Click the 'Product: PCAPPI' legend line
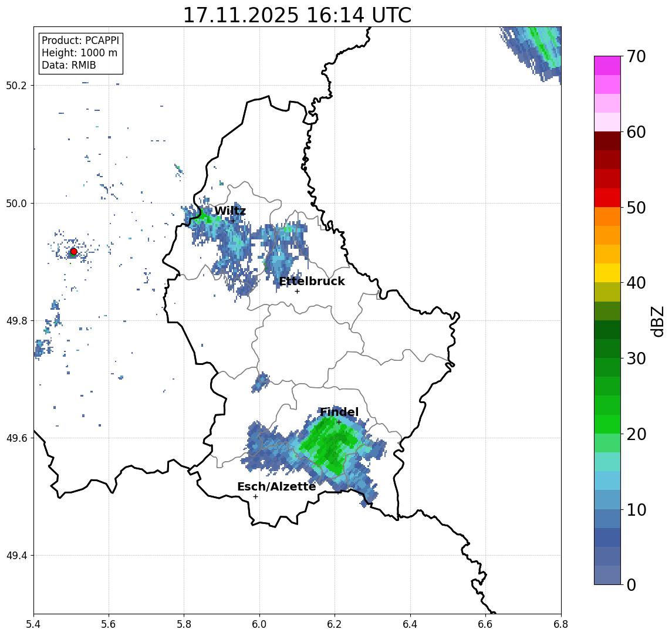The height and width of the screenshot is (636, 672). click(x=80, y=40)
